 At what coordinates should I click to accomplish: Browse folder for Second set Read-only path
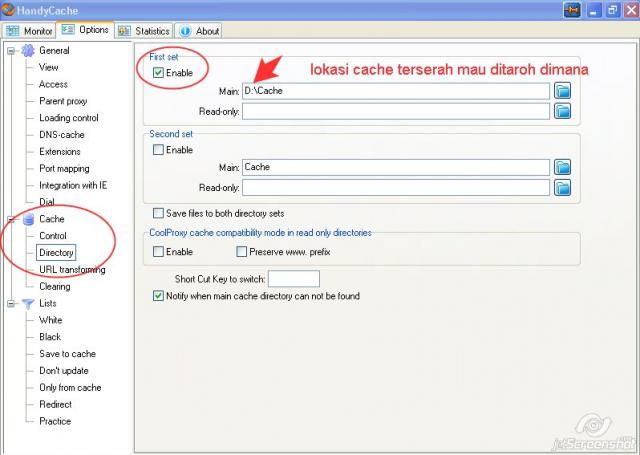tap(562, 188)
